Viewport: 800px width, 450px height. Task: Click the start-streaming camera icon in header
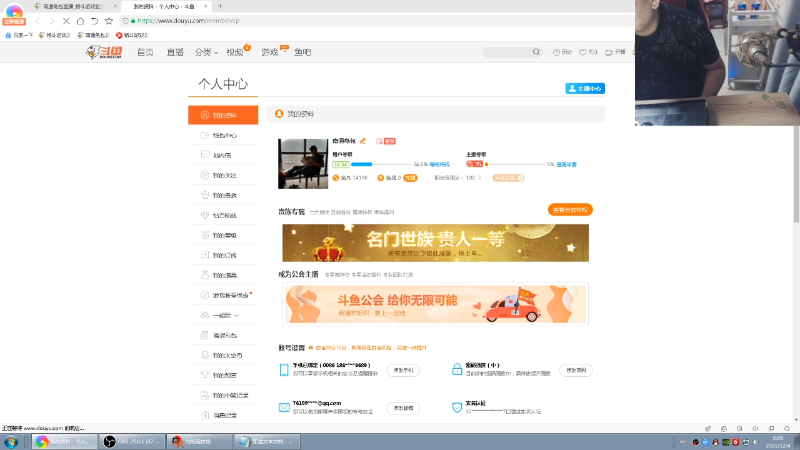click(x=609, y=52)
